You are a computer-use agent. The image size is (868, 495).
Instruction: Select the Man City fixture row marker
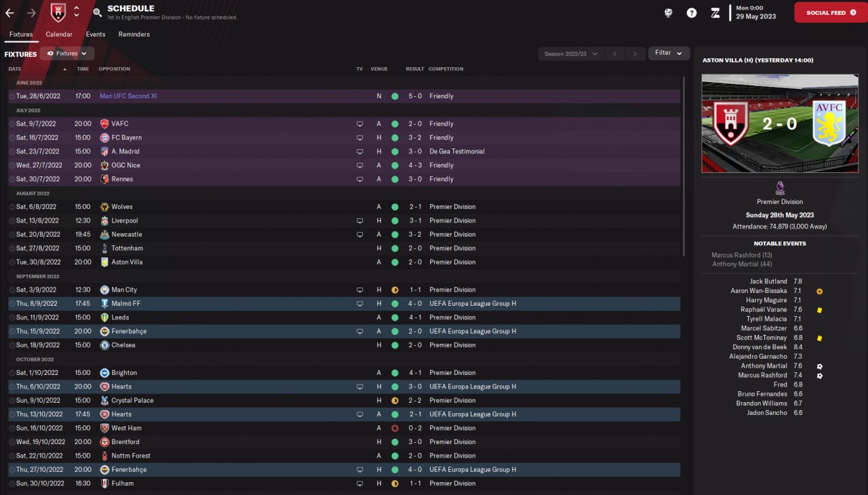(x=12, y=290)
